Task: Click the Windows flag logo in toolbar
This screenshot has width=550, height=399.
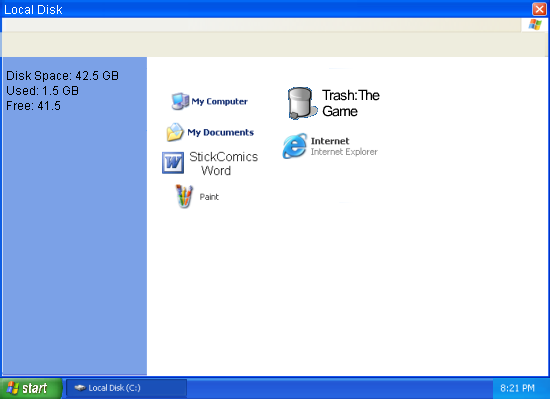Action: tap(535, 25)
